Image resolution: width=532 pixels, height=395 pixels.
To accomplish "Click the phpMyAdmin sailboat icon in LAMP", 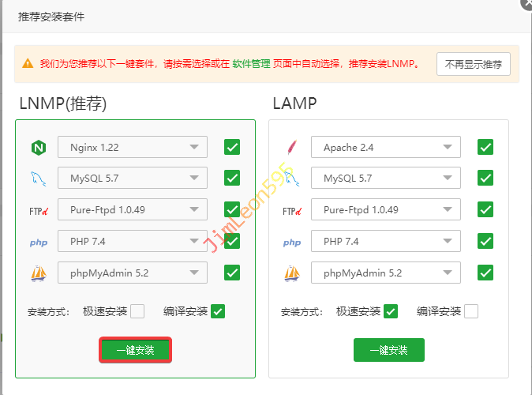I will click(x=292, y=273).
